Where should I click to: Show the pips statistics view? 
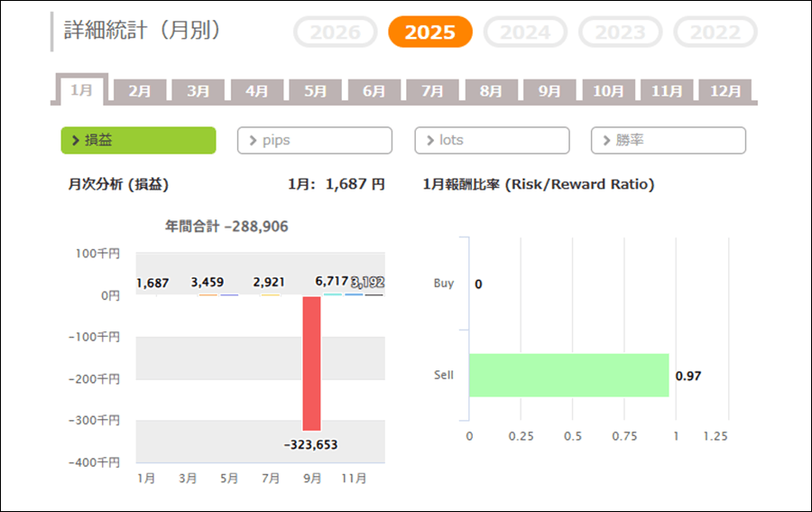tap(315, 141)
